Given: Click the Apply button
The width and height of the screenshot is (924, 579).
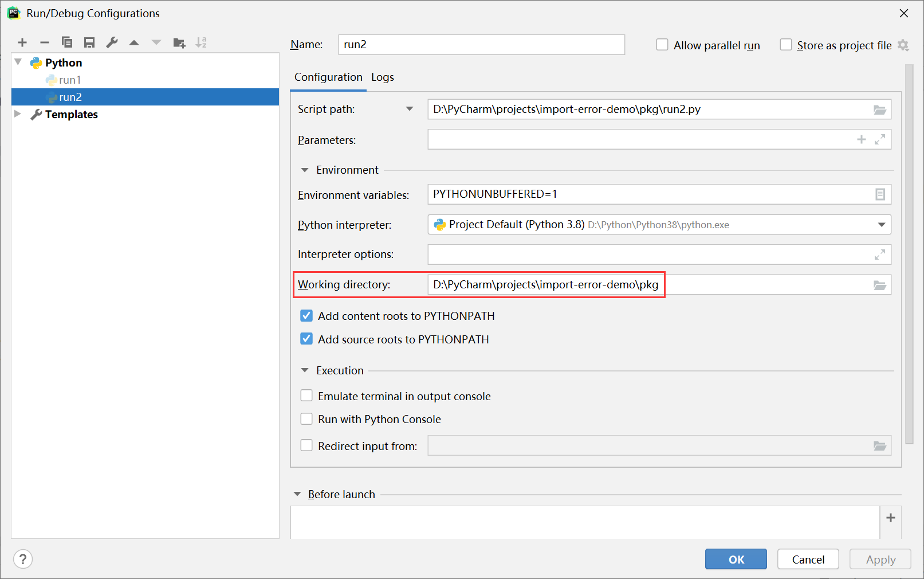Looking at the screenshot, I should 880,559.
